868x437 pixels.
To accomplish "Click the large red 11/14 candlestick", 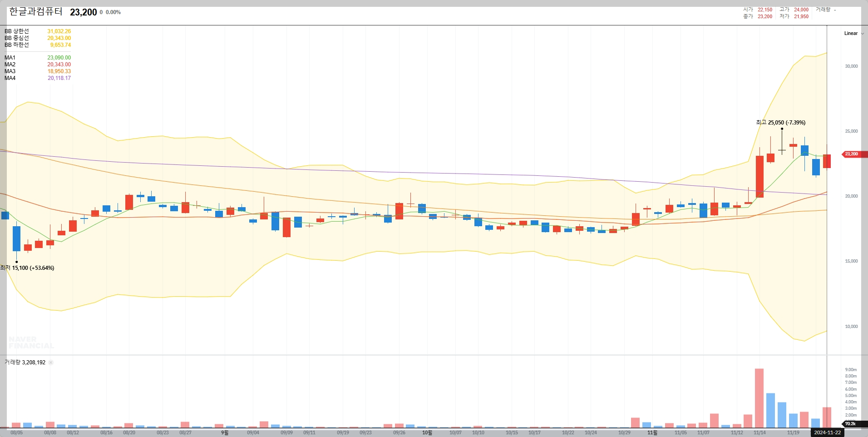I will [759, 177].
